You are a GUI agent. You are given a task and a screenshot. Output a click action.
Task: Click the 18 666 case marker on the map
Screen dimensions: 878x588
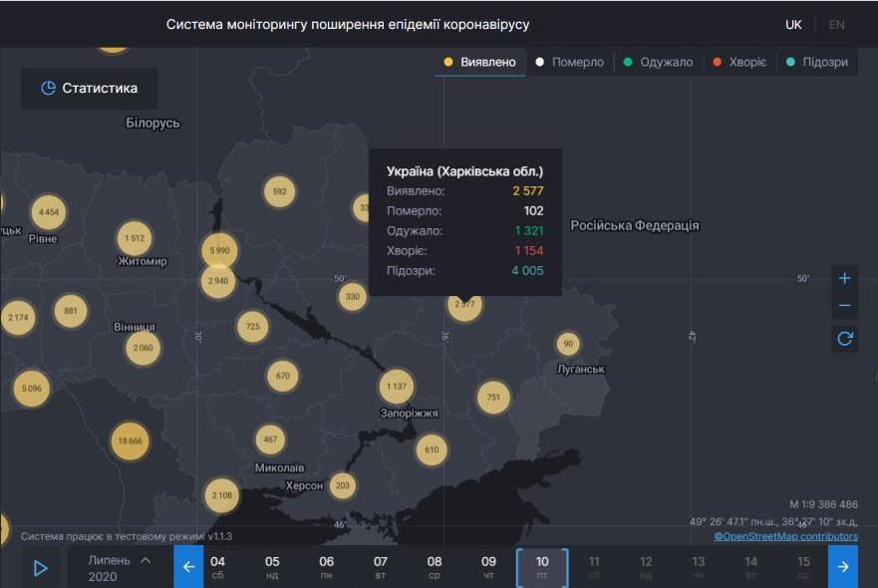(129, 441)
